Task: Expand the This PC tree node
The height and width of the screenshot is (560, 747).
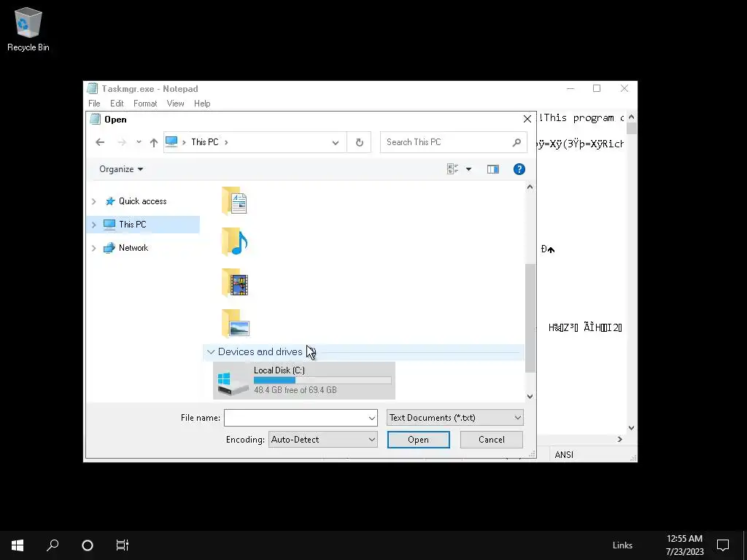Action: pos(94,225)
